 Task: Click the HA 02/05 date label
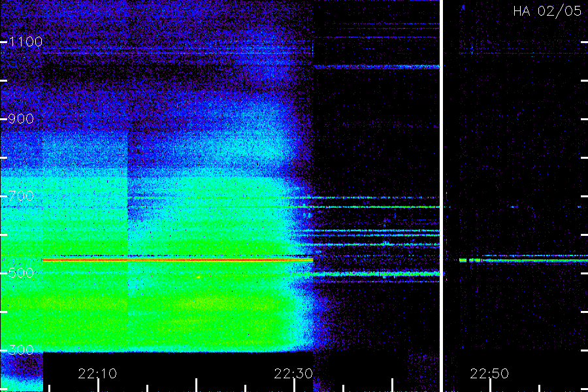(x=547, y=11)
